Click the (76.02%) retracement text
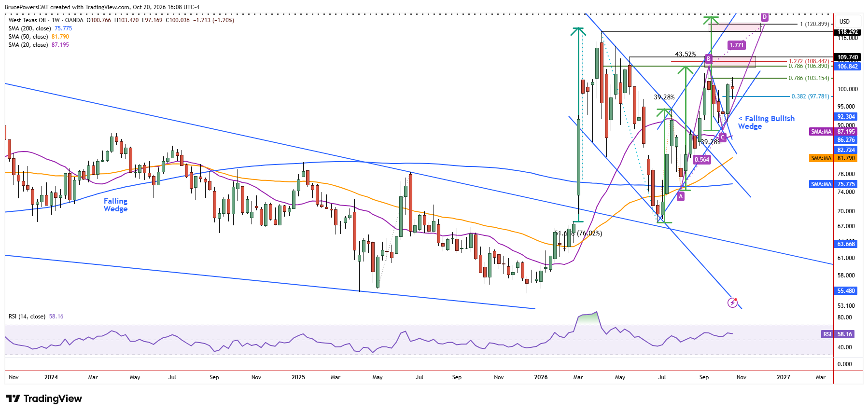Screen dimensions: 868x413 coord(589,234)
